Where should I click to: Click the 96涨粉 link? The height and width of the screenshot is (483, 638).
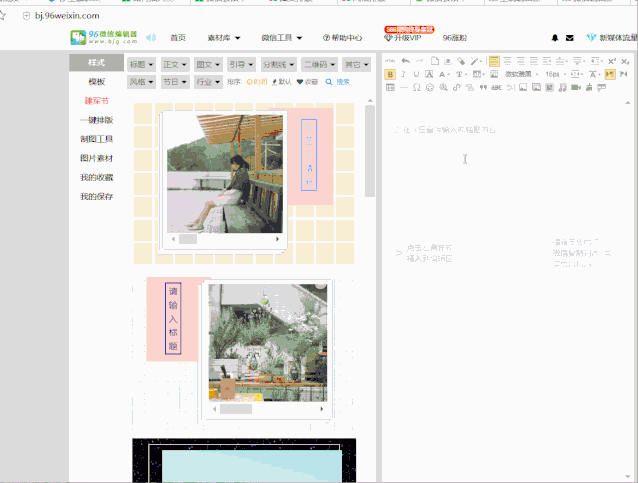point(455,38)
